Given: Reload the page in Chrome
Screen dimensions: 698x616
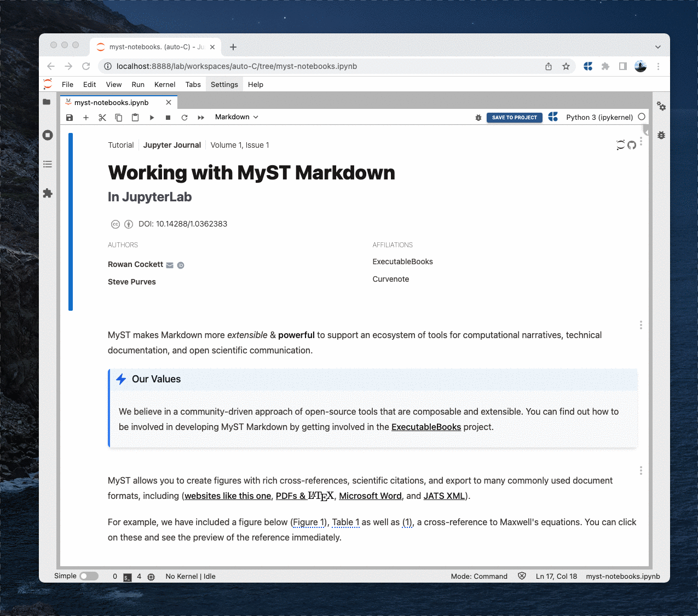Looking at the screenshot, I should point(86,66).
